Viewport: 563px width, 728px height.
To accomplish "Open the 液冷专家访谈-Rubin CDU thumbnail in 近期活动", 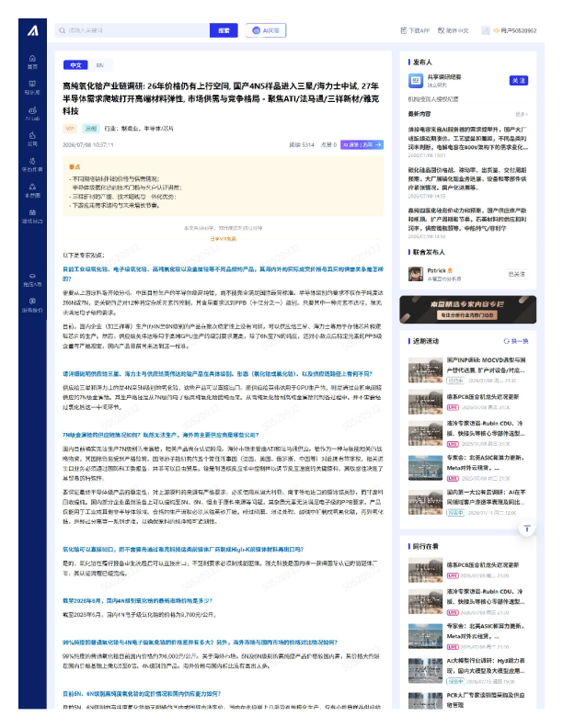I will point(426,433).
